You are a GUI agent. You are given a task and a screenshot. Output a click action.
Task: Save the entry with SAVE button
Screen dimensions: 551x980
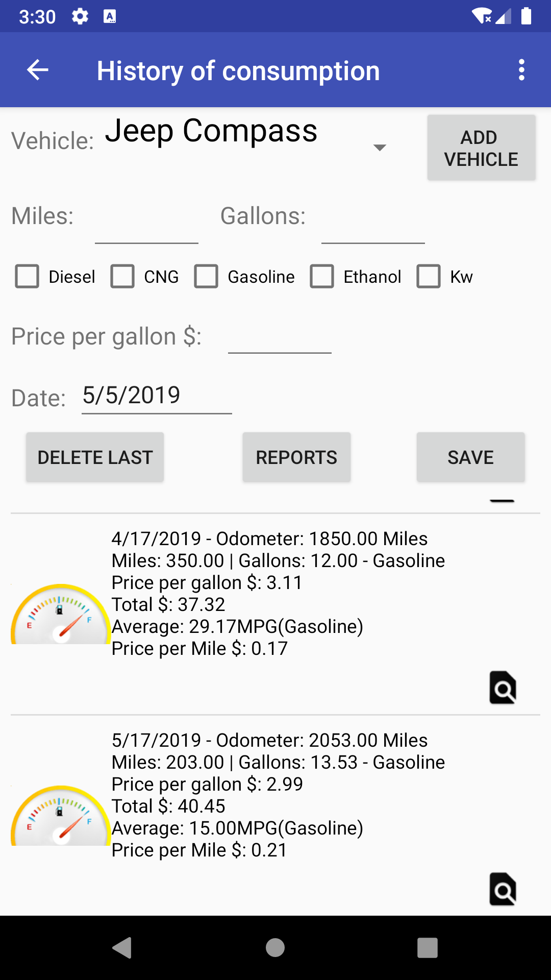470,457
